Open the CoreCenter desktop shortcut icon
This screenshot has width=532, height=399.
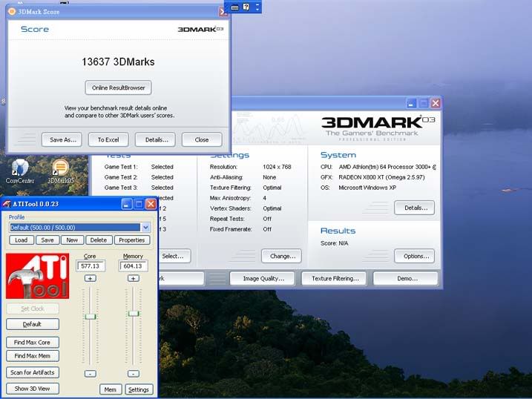[20, 171]
